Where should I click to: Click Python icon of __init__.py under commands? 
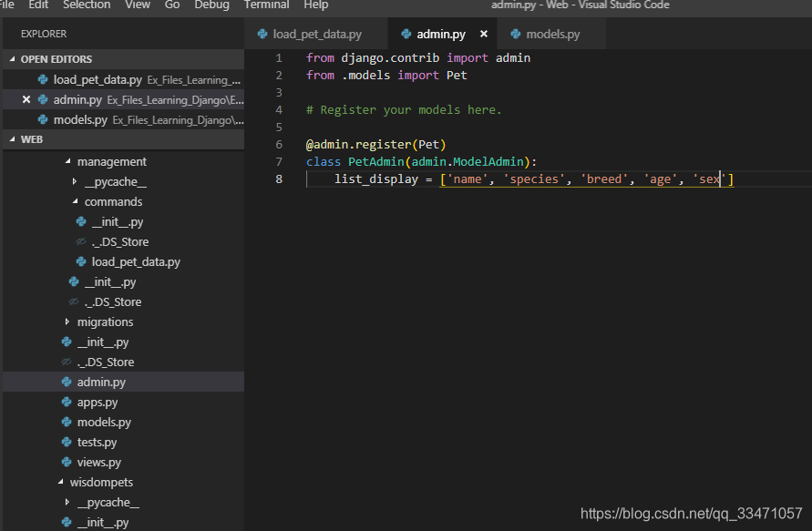[81, 221]
